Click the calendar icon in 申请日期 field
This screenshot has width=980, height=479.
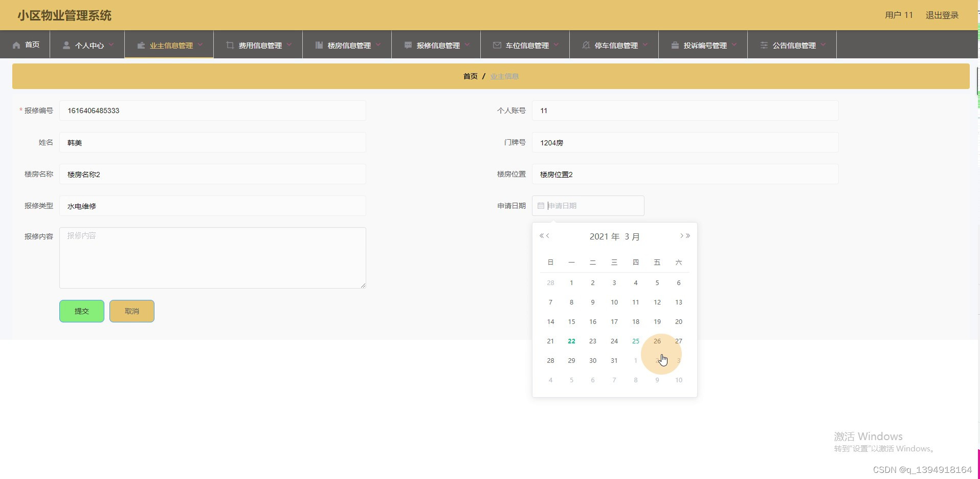click(x=541, y=206)
